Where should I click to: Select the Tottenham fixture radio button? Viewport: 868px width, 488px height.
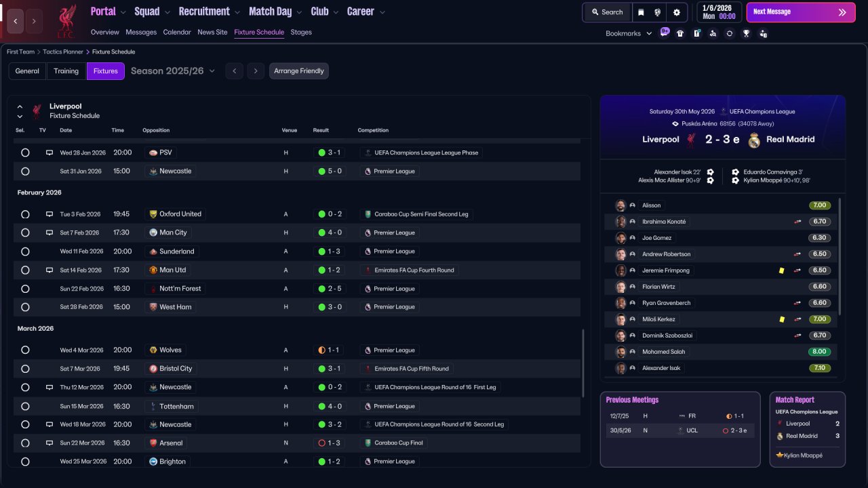(x=25, y=406)
